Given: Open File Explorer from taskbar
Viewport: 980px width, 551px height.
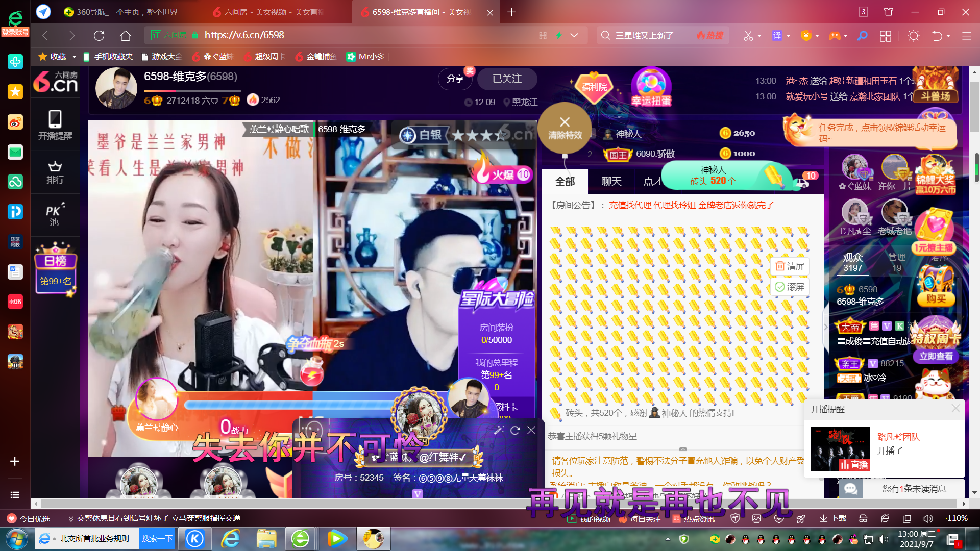Looking at the screenshot, I should pyautogui.click(x=266, y=539).
